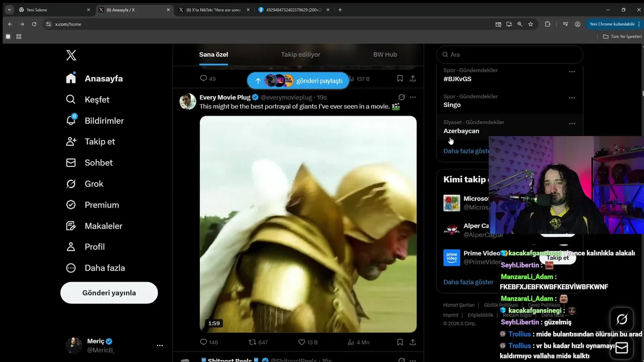Click Daha fazla göster under follow suggestions
The height and width of the screenshot is (362, 644).
click(x=468, y=282)
